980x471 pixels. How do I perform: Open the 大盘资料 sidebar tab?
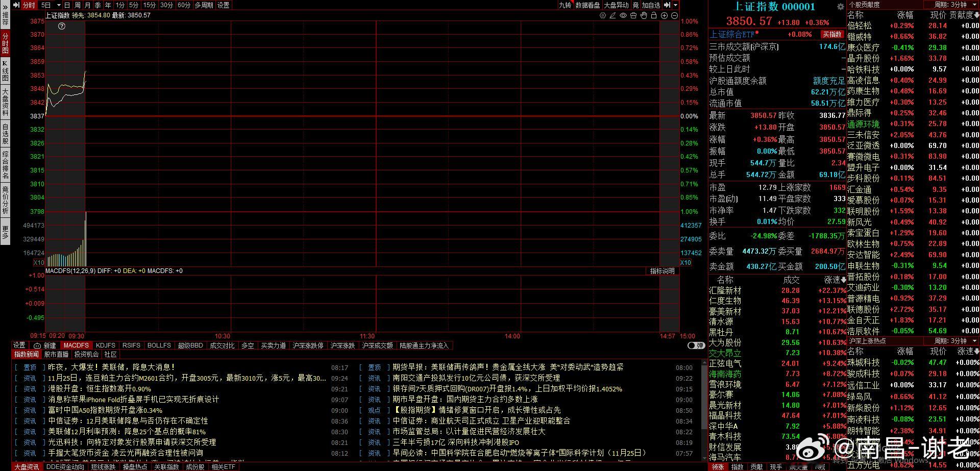point(5,102)
